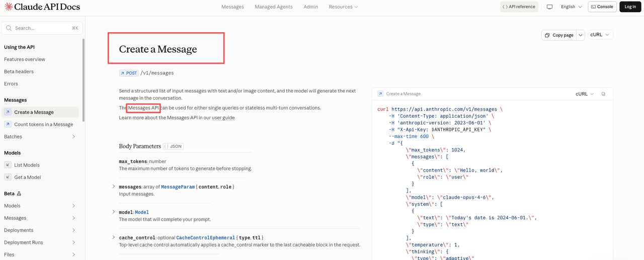Open the Messages tab in the top navigation
Image resolution: width=644 pixels, height=260 pixels.
(x=232, y=7)
